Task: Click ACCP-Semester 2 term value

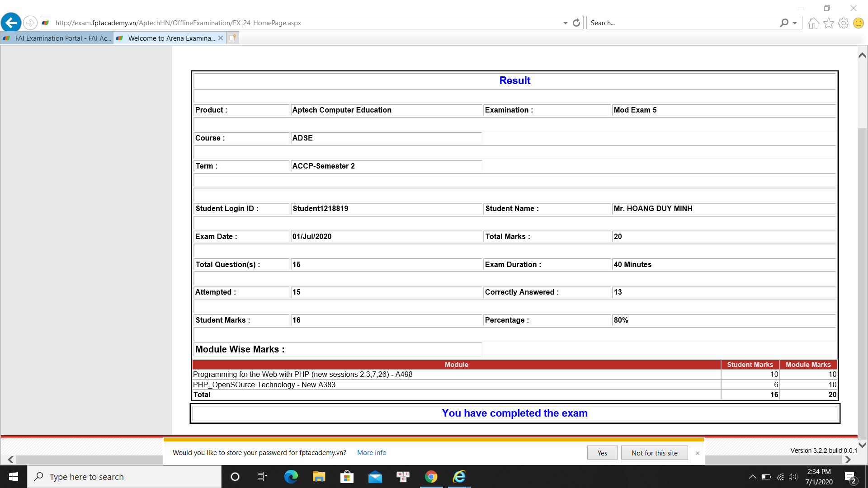Action: coord(323,166)
